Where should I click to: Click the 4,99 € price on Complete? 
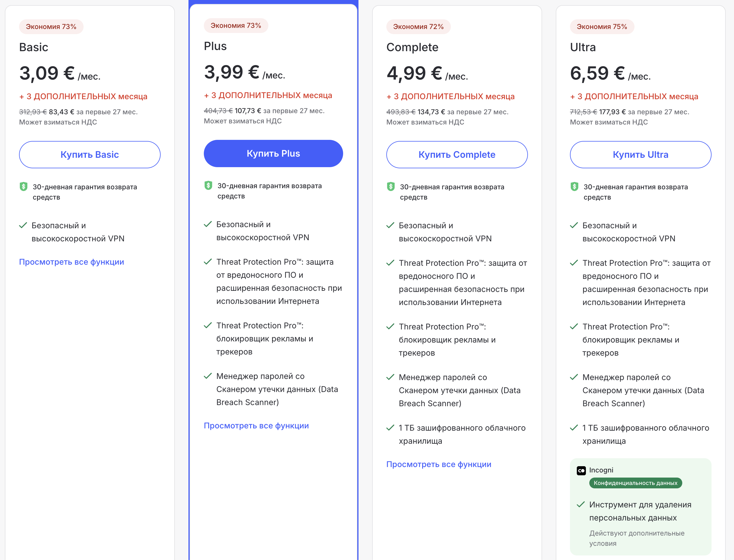(x=414, y=73)
